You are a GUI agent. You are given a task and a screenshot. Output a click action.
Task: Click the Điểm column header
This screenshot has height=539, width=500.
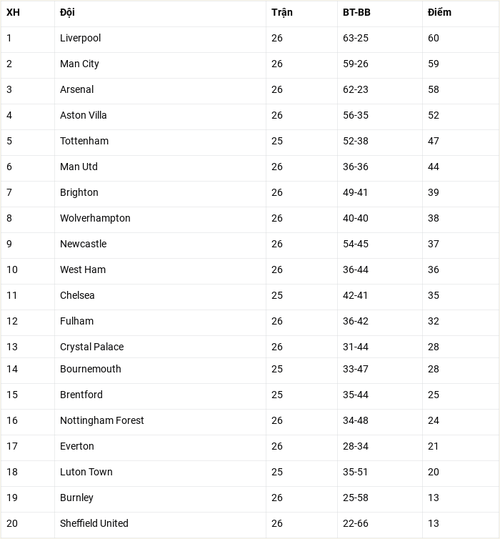(439, 12)
